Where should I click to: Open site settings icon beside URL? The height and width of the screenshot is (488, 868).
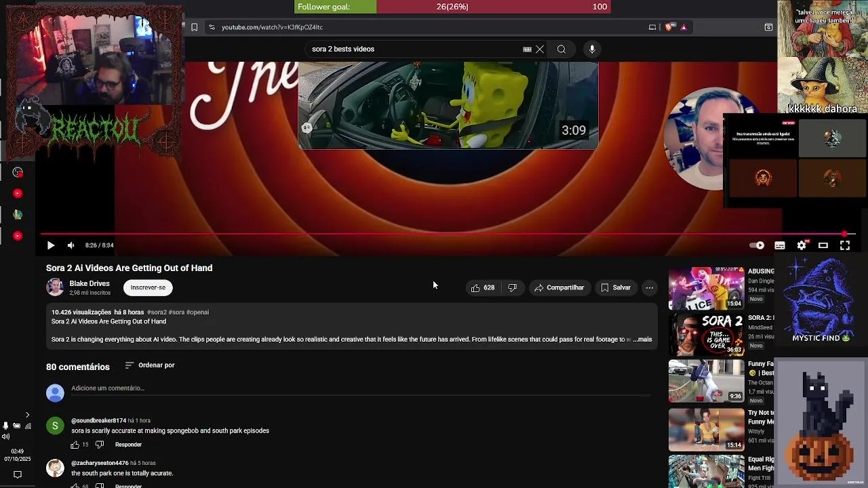(x=212, y=27)
